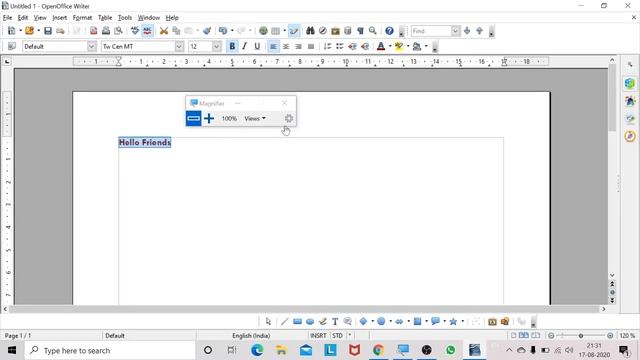Toggle Italic formatting
The height and width of the screenshot is (360, 640).
[x=244, y=47]
